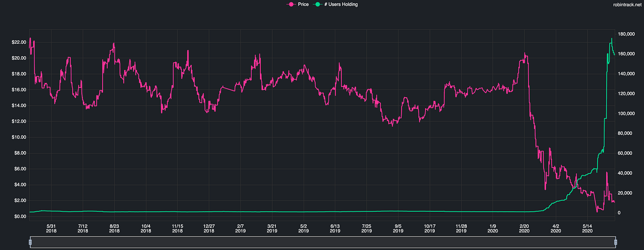This screenshot has width=644, height=250.
Task: Click the 2/7 2019 date label
Action: (241, 228)
